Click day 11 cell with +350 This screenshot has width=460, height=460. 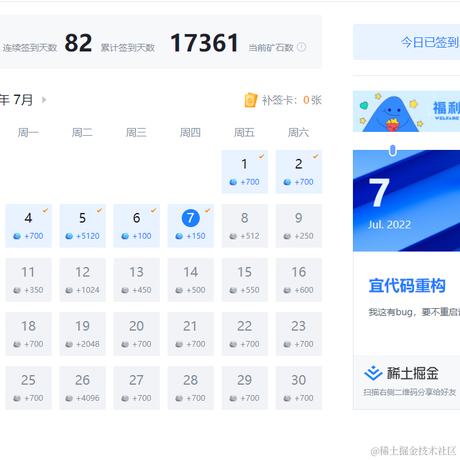pyautogui.click(x=29, y=280)
